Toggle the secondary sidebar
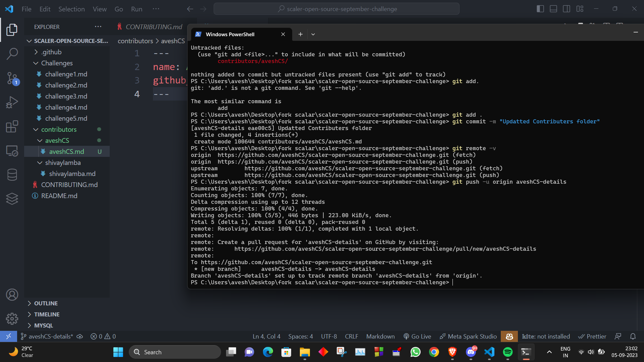This screenshot has height=362, width=644. [567, 9]
